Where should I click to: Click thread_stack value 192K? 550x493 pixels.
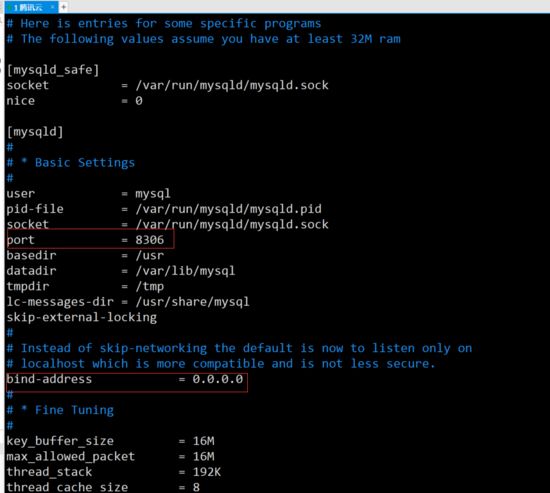point(207,472)
